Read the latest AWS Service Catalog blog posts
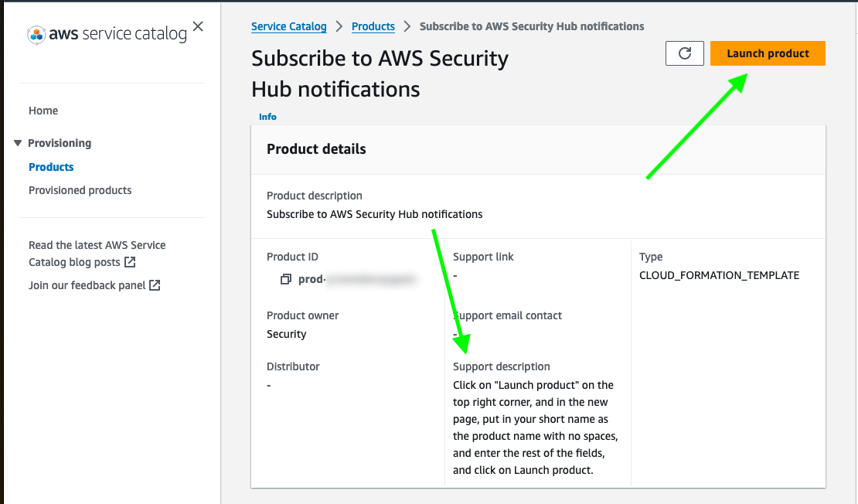 pos(97,254)
